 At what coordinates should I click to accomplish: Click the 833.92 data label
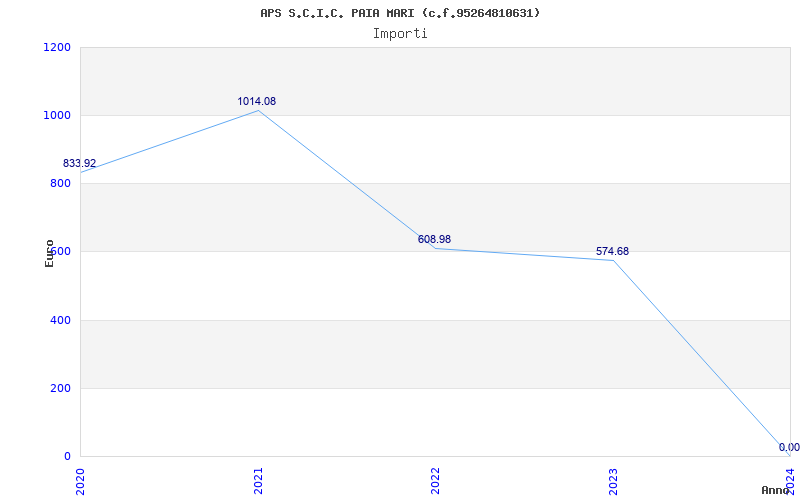80,163
